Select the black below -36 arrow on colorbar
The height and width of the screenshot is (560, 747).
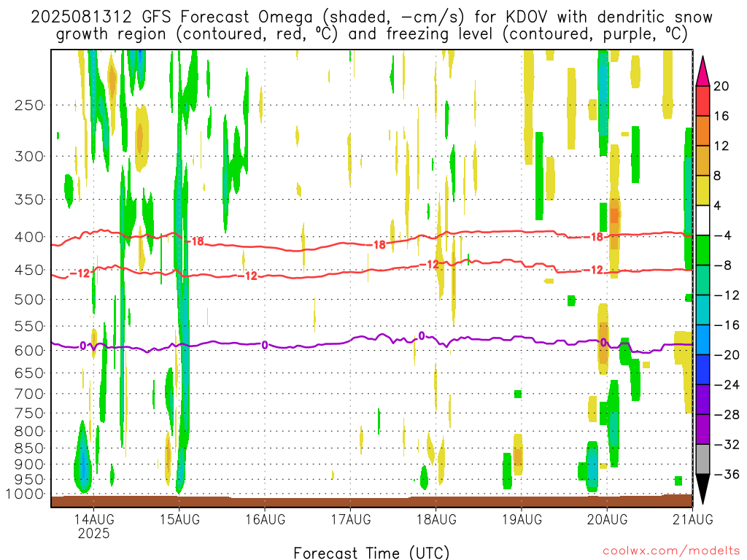point(703,489)
